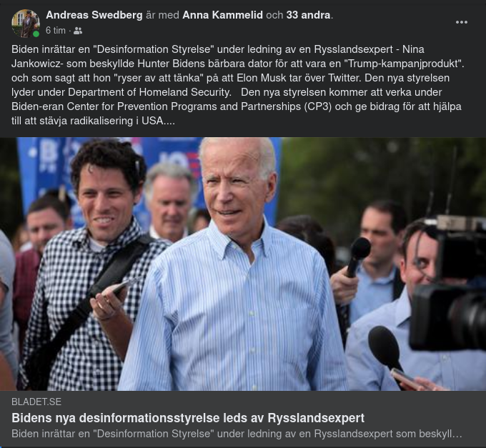This screenshot has width=486, height=448.
Task: Click the handheld microphone near the reporter
Action: [x=358, y=257]
